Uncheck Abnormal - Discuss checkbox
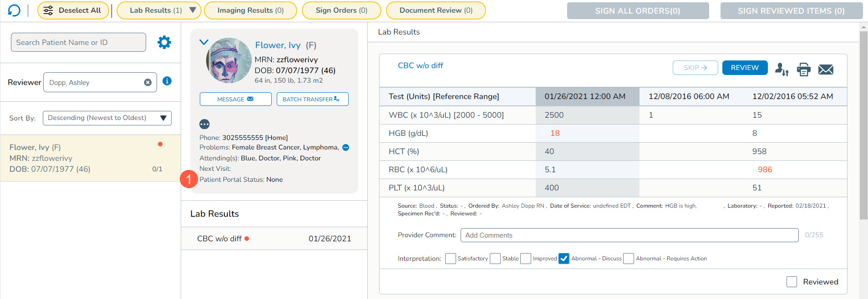868x299 pixels. 563,259
